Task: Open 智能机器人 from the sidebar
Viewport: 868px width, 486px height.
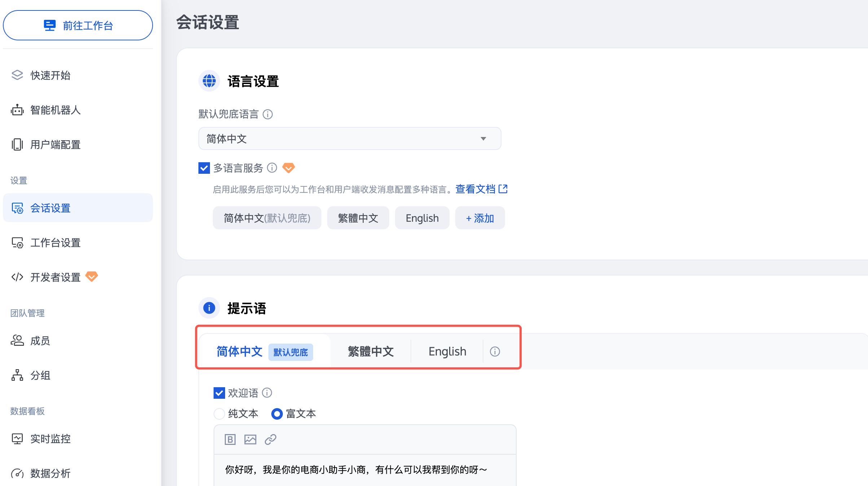Action: (x=55, y=110)
